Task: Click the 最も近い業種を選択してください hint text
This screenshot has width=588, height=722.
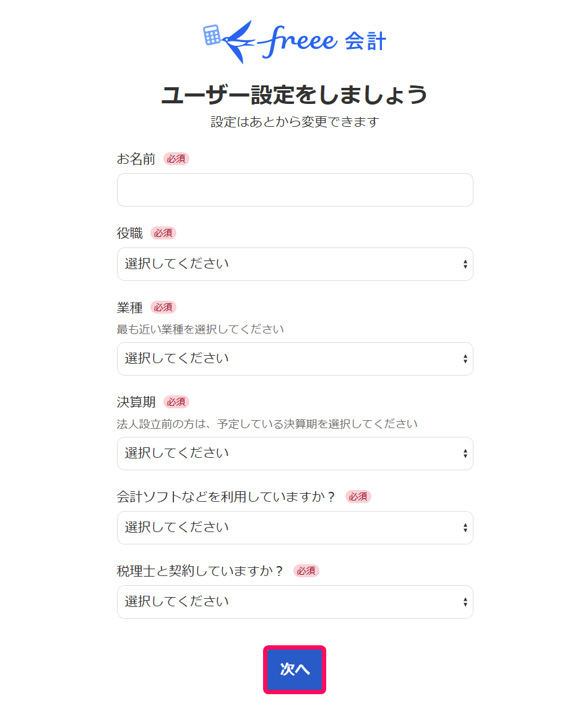Action: 200,329
